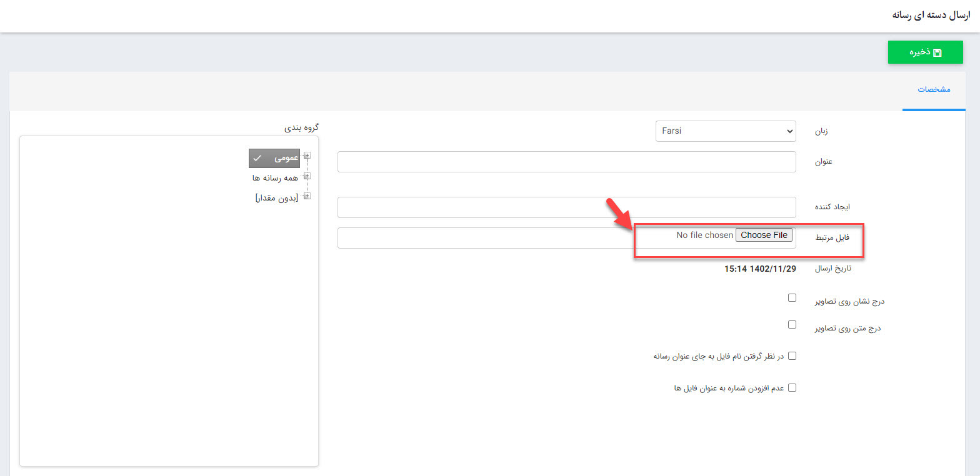
Task: Expand the عمومی tree node plus icon
Action: [x=307, y=156]
